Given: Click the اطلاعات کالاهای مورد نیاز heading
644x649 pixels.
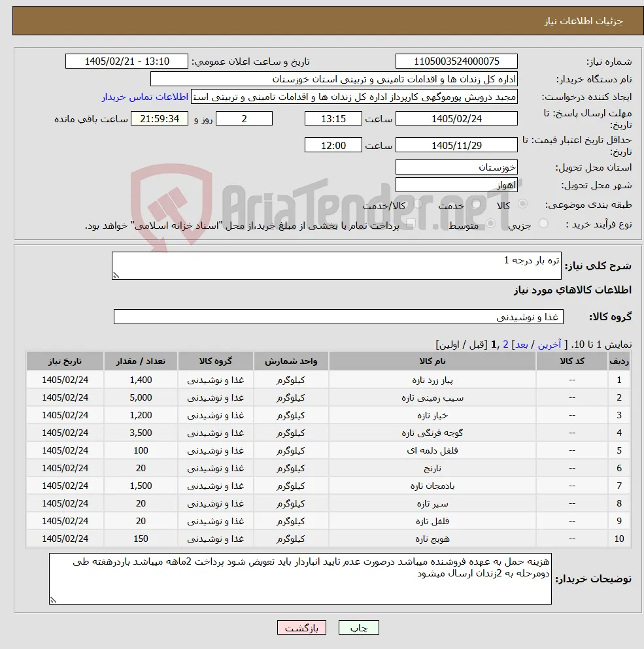Looking at the screenshot, I should click(x=572, y=290).
